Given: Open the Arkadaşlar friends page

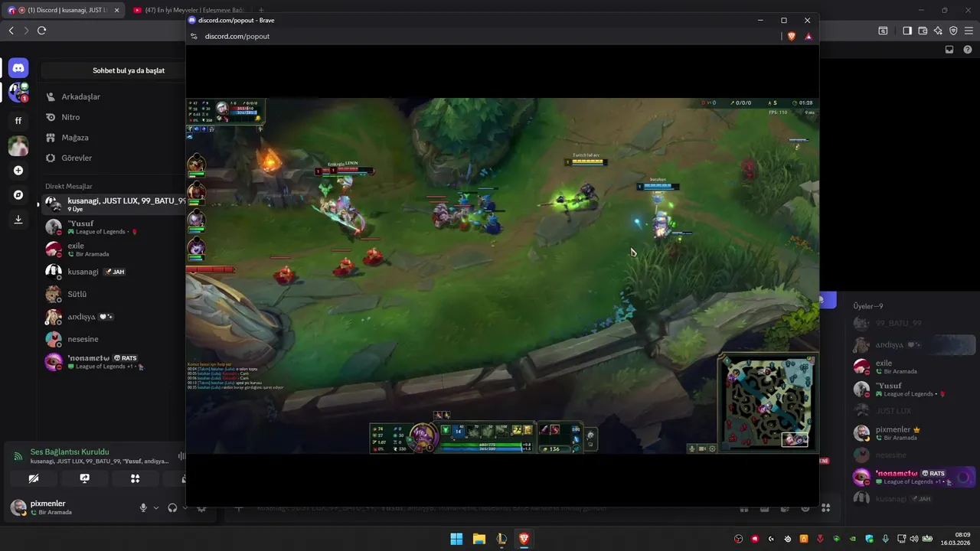Looking at the screenshot, I should tap(113, 96).
